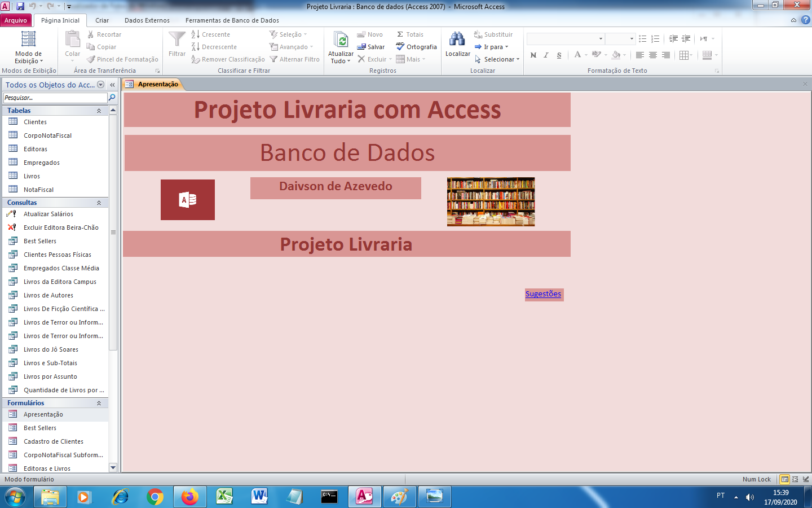Click the Atualizar Tudo refresh icon

tap(341, 41)
